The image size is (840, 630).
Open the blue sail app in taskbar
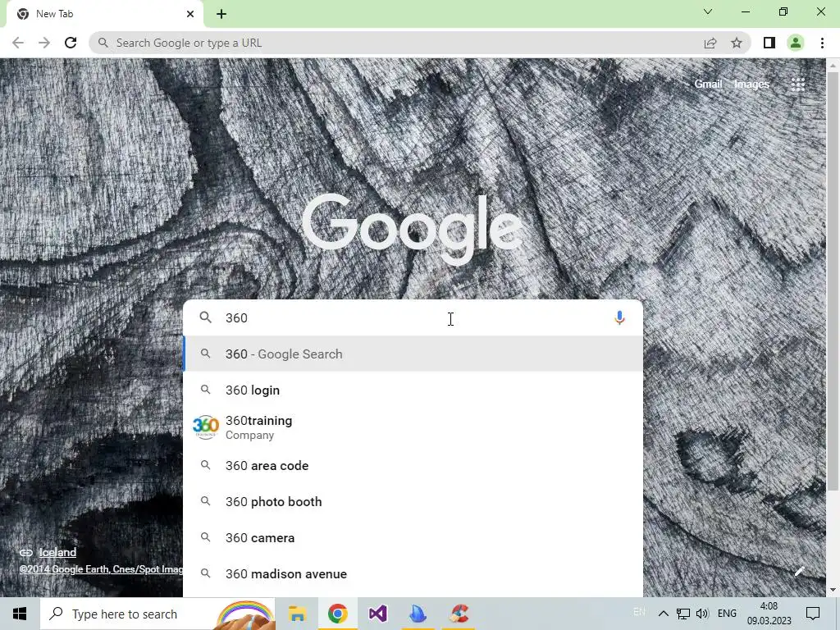click(418, 614)
